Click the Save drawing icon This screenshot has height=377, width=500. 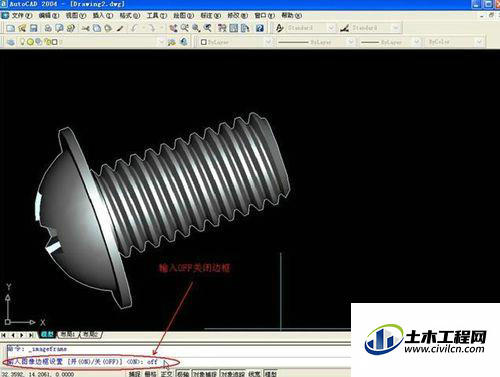coord(33,28)
